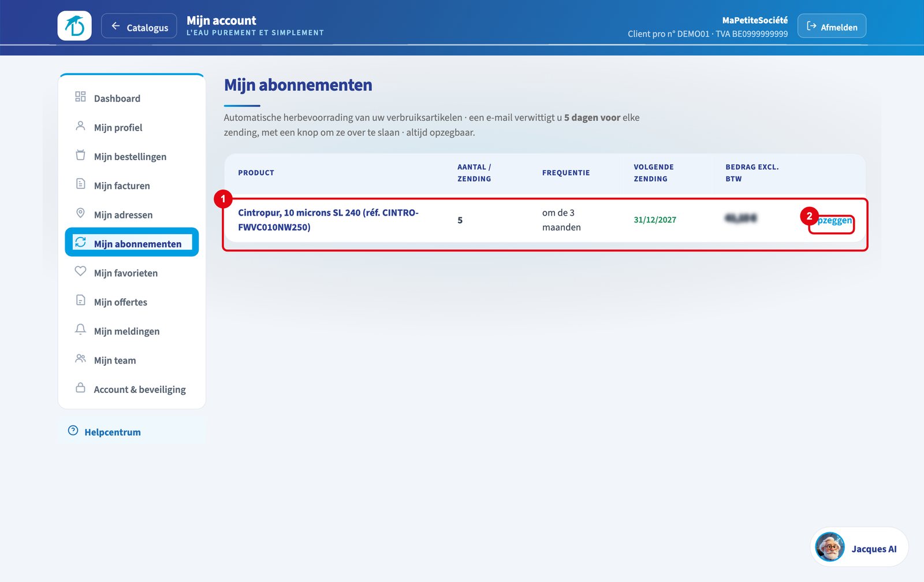Click the Mijn favorieten heart icon
This screenshot has height=582, width=924.
(80, 271)
